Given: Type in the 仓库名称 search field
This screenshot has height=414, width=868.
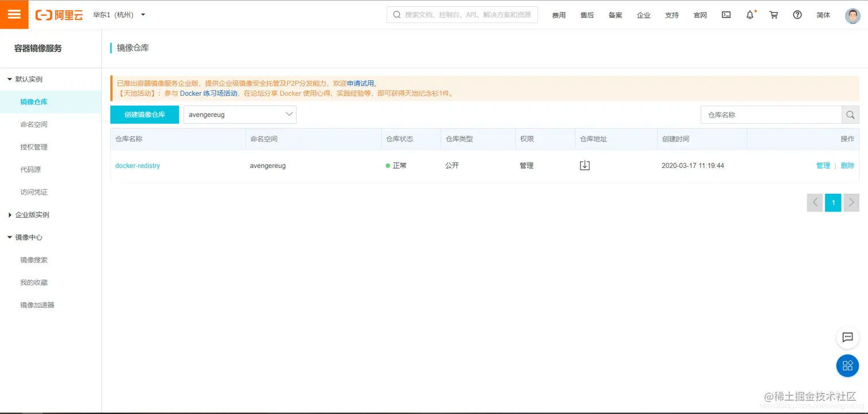Looking at the screenshot, I should click(769, 115).
